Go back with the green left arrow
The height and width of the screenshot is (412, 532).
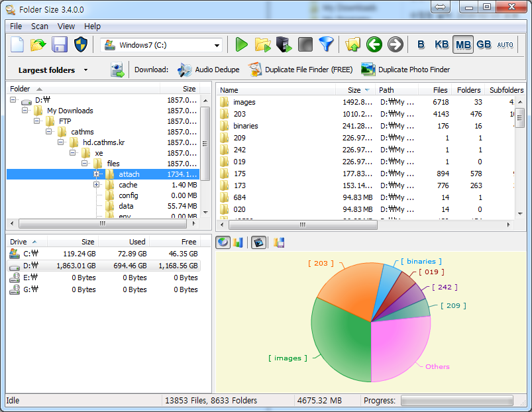tap(374, 45)
